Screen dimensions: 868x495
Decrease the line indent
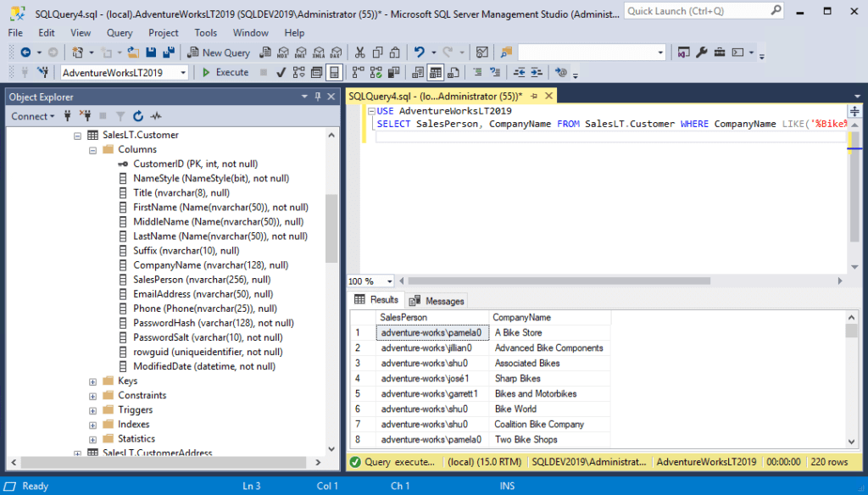[520, 73]
